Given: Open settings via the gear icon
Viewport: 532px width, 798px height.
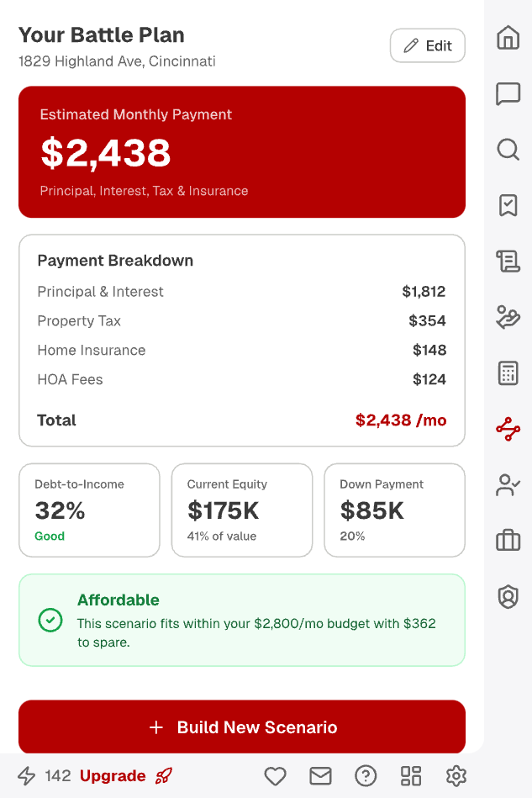Looking at the screenshot, I should pyautogui.click(x=456, y=775).
